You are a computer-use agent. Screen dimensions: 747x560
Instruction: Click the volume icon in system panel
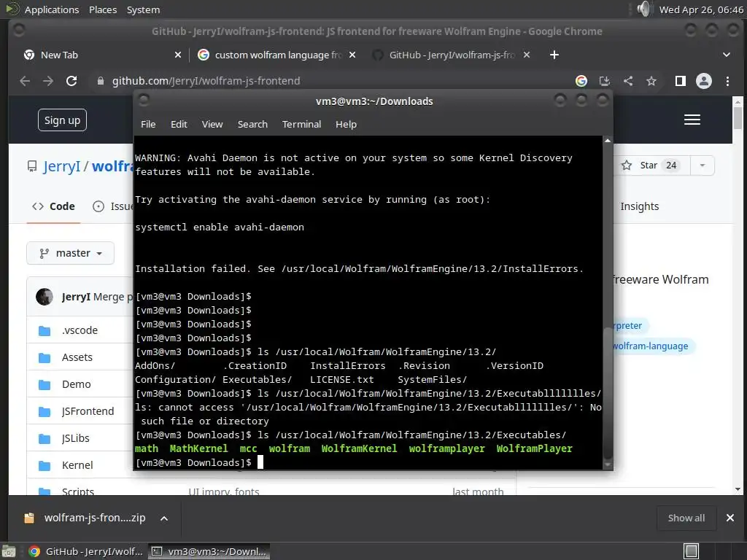[643, 9]
